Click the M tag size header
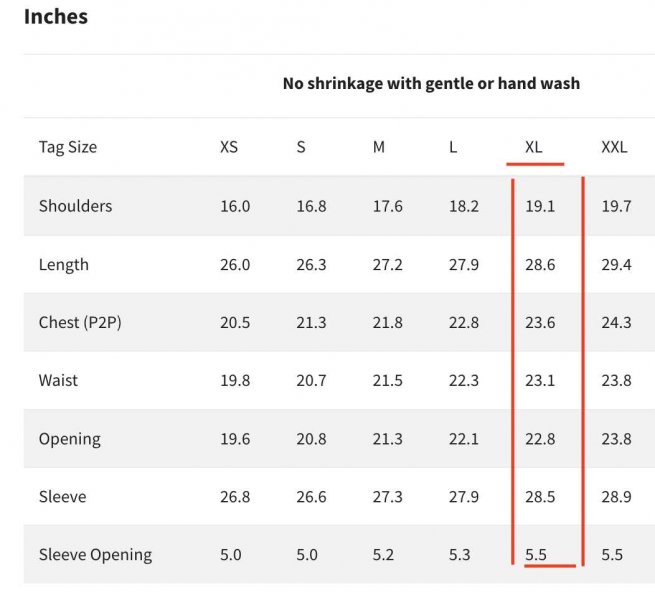 [x=378, y=147]
